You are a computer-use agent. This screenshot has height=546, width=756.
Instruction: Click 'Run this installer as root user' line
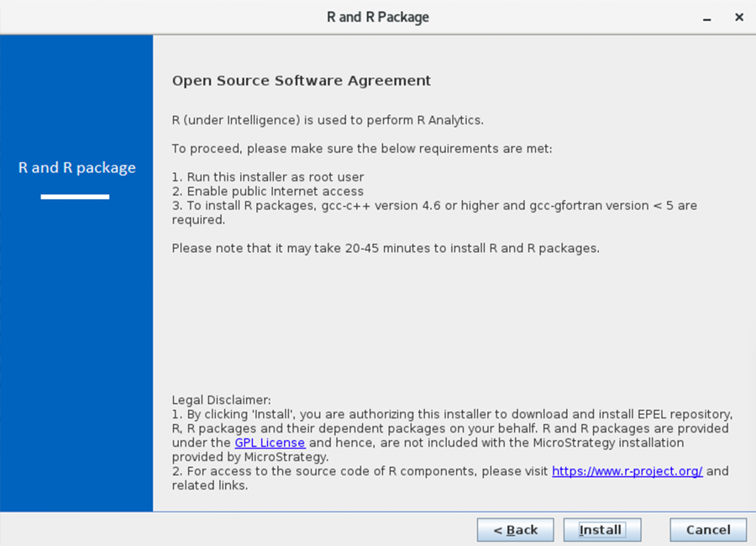pyautogui.click(x=268, y=177)
